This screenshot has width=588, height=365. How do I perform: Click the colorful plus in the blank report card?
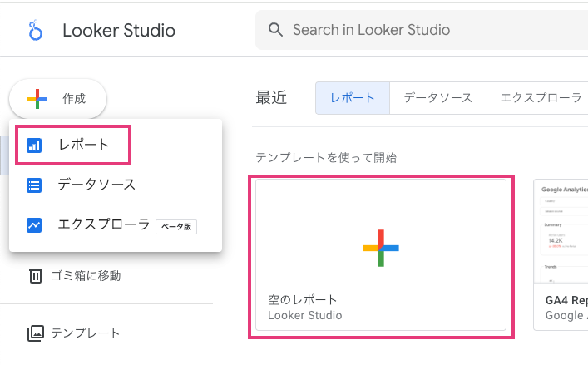pos(381,248)
